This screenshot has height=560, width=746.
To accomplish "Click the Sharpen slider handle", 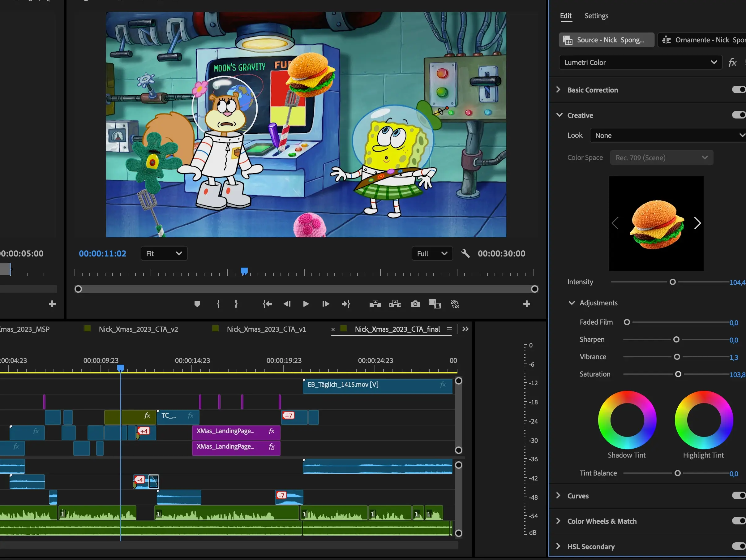I will click(676, 340).
